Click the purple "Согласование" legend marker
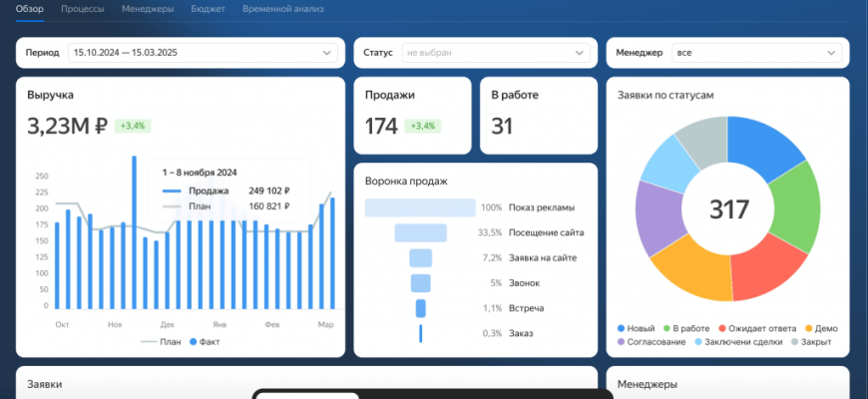Image resolution: width=868 pixels, height=399 pixels. coord(622,342)
